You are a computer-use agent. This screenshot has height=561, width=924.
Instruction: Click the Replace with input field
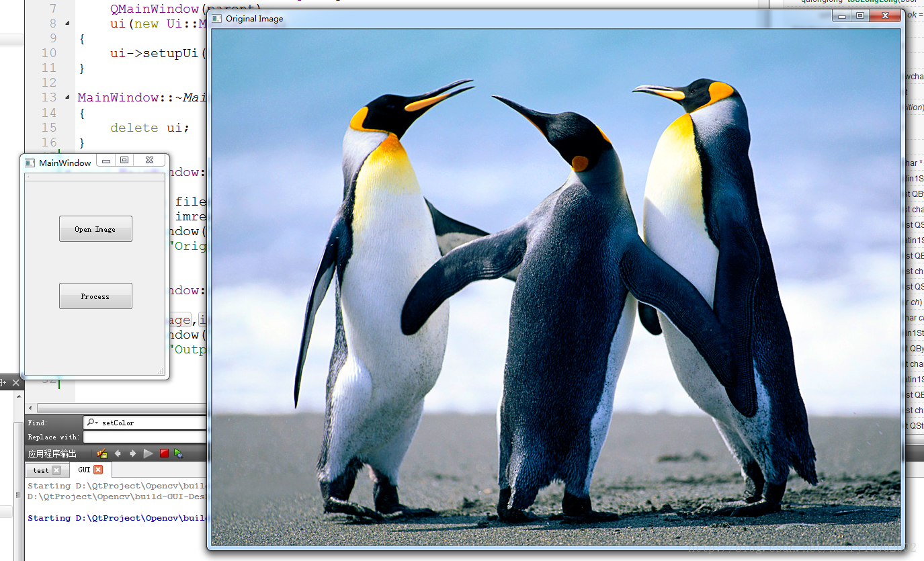(x=145, y=437)
